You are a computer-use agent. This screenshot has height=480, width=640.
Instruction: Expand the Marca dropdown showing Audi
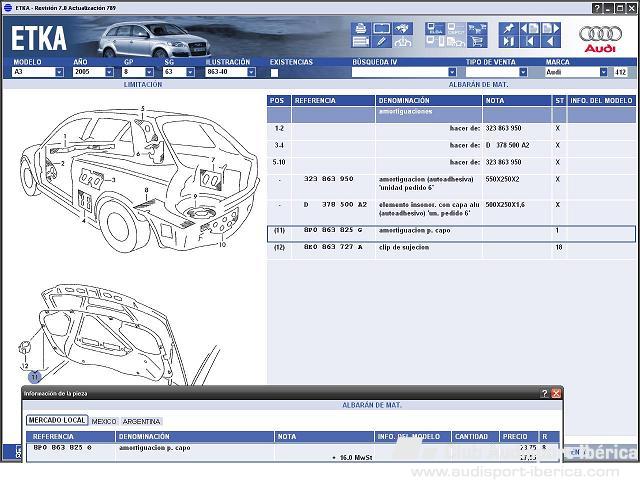[x=604, y=72]
